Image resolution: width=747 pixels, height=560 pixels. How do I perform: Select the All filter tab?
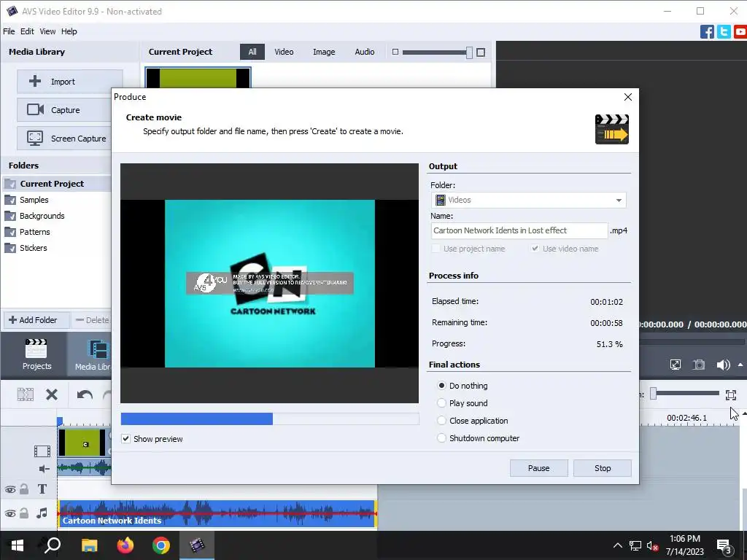pos(252,52)
